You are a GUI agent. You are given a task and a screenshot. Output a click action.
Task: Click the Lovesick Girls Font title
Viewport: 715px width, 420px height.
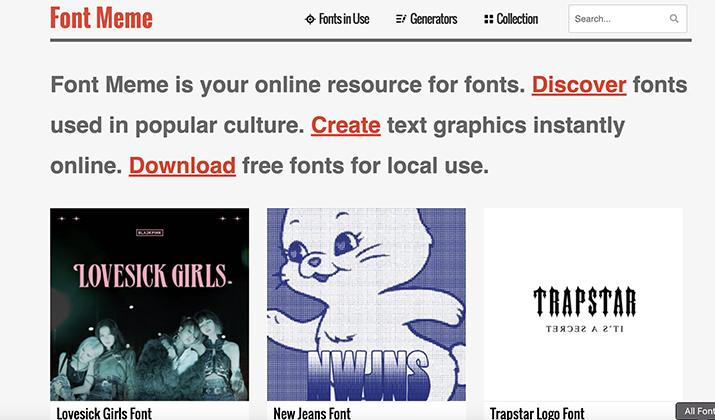point(104,413)
